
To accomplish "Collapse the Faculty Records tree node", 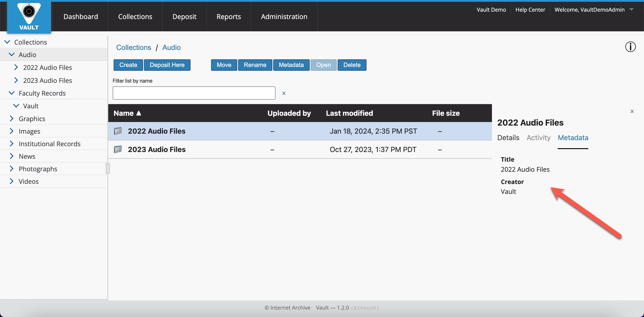I will point(11,93).
